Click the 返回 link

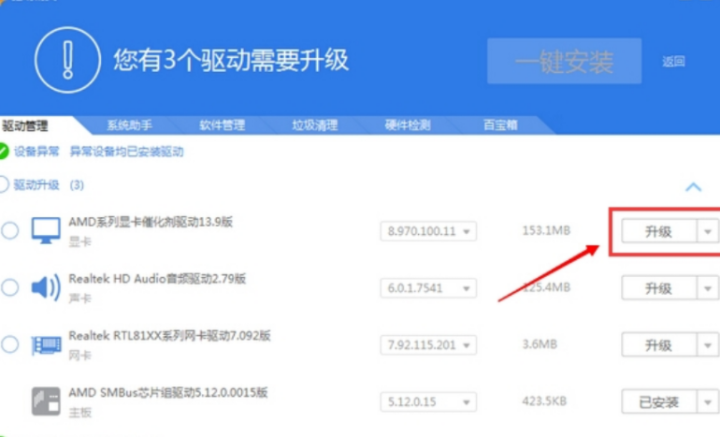(x=673, y=62)
